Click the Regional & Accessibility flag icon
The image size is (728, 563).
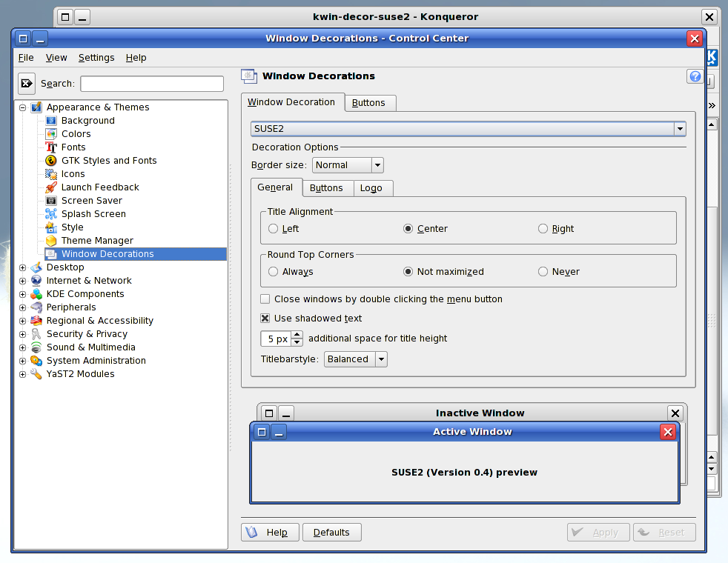tap(36, 321)
